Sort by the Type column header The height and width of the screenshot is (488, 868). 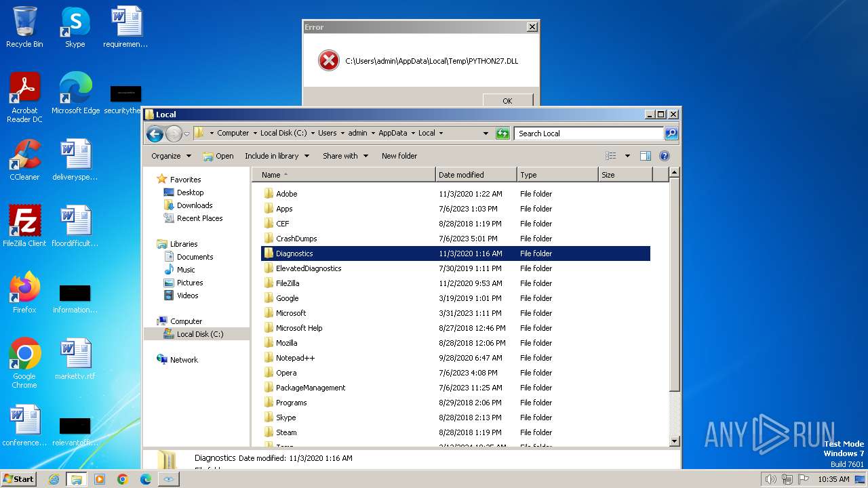[557, 175]
